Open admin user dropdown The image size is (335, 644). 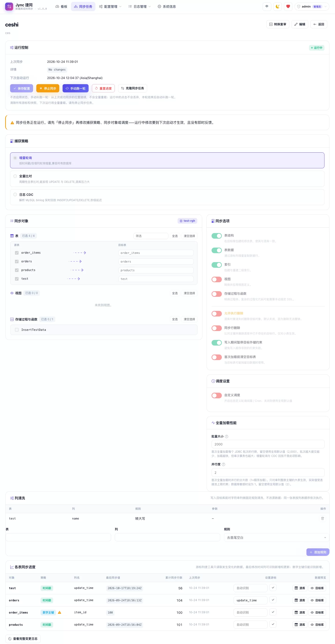312,7
